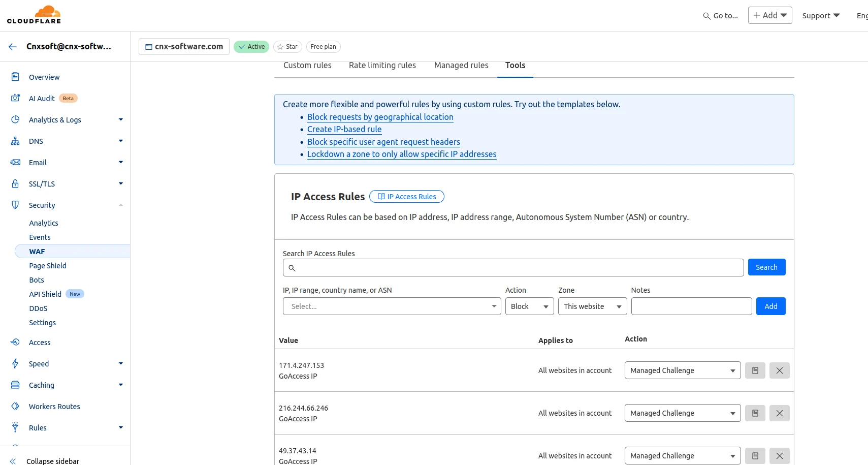Image resolution: width=868 pixels, height=465 pixels.
Task: Switch to Custom rules tab
Action: 307,65
